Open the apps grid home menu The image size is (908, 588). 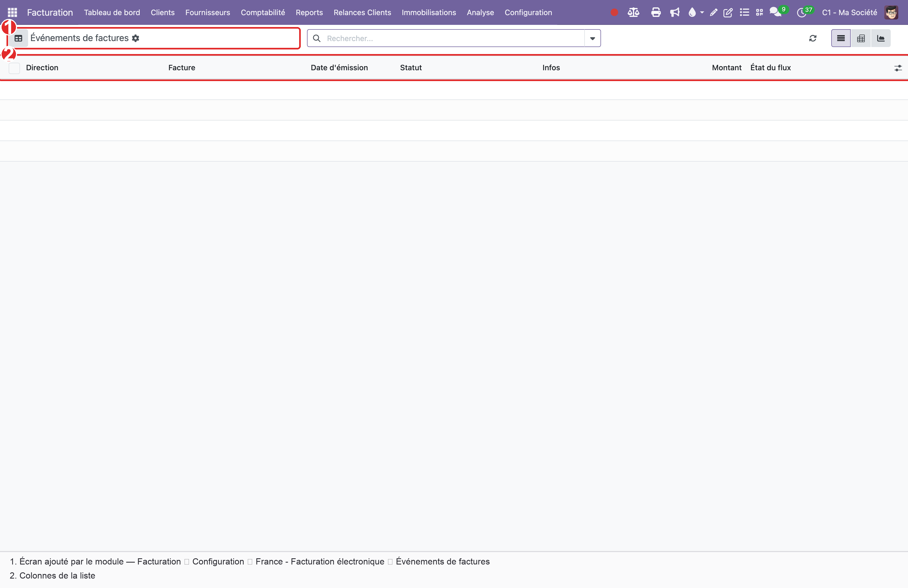pos(12,13)
